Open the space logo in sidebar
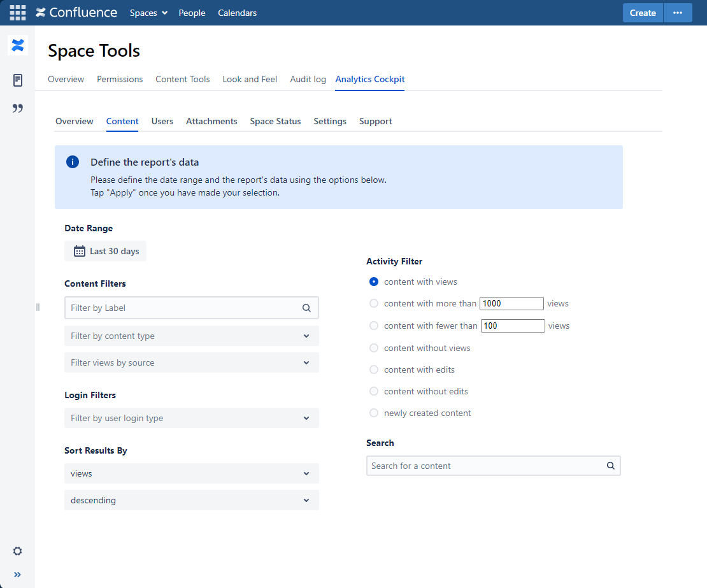 pyautogui.click(x=18, y=45)
